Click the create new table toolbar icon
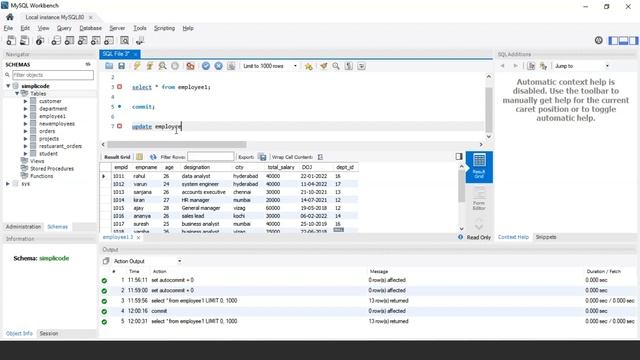The height and width of the screenshot is (360, 640). coord(69,40)
